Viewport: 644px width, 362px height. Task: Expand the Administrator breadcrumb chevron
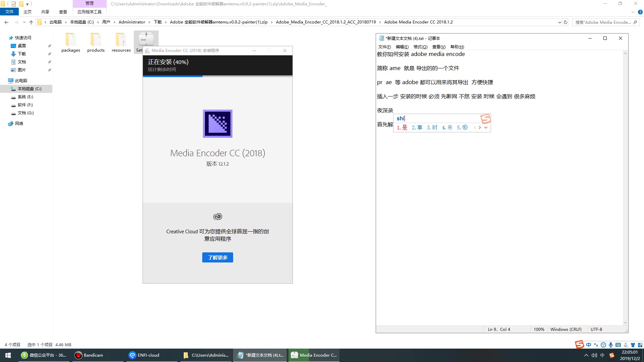[149, 22]
